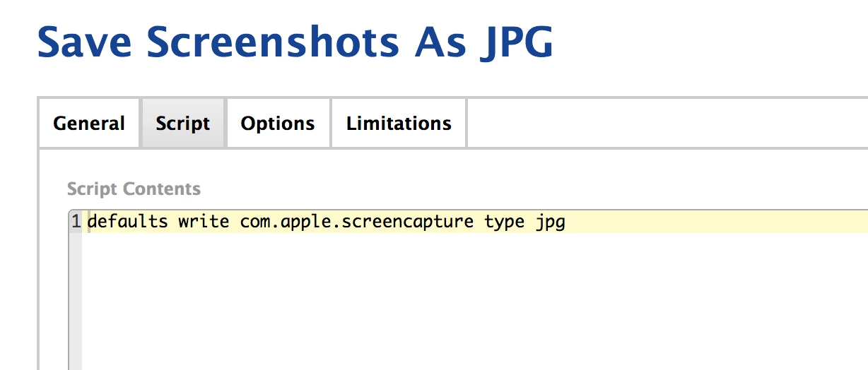
Task: Open the General tab
Action: [x=89, y=124]
